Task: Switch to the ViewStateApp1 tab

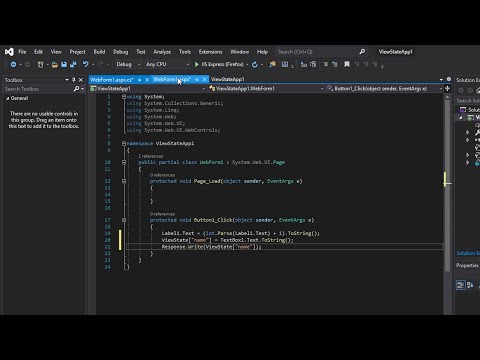Action: pos(228,79)
